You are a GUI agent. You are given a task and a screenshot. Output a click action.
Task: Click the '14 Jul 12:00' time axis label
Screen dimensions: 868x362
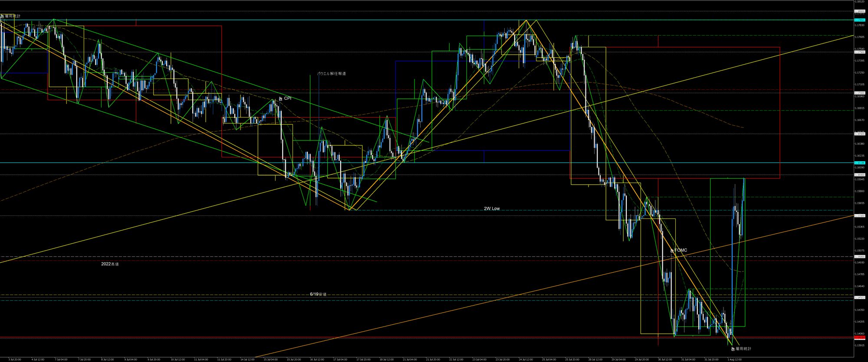247,359
